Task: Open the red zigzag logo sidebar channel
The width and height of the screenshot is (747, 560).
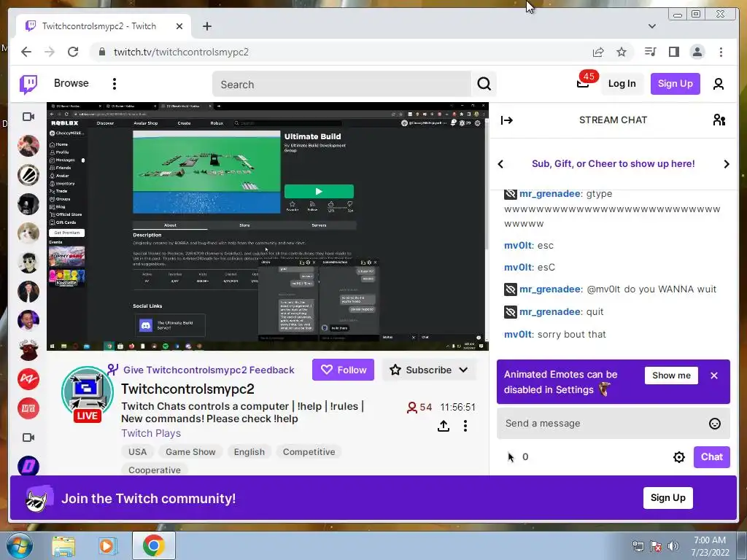Action: click(28, 379)
